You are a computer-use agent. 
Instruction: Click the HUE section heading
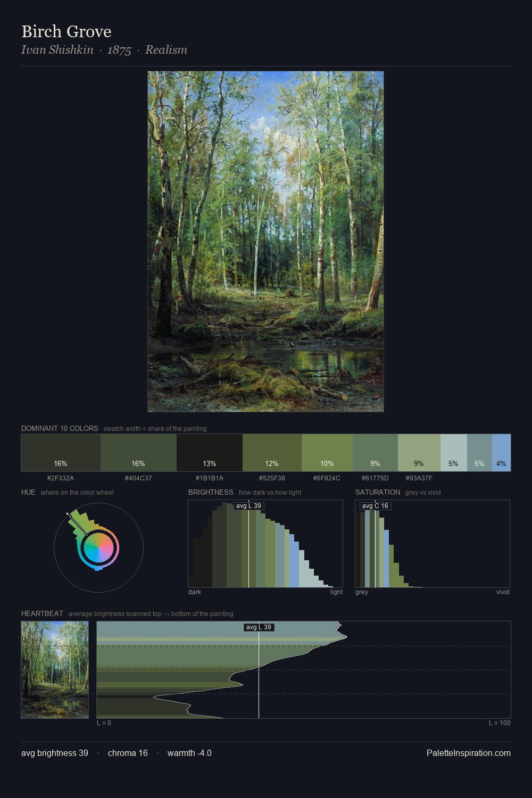pos(28,492)
